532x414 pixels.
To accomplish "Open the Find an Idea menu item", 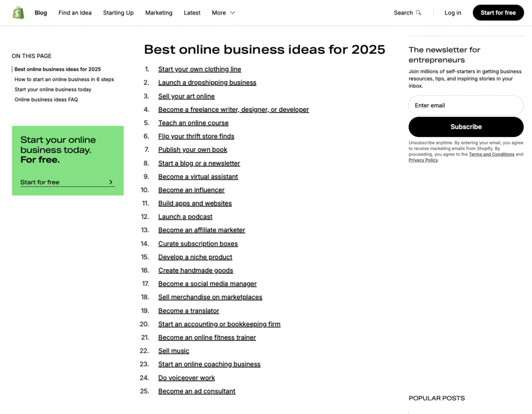I will [75, 13].
